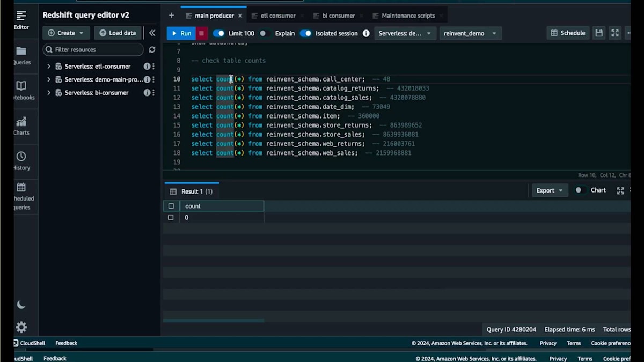The image size is (644, 362).
Task: Open more options for Serverless: bi-consumer
Action: (153, 93)
